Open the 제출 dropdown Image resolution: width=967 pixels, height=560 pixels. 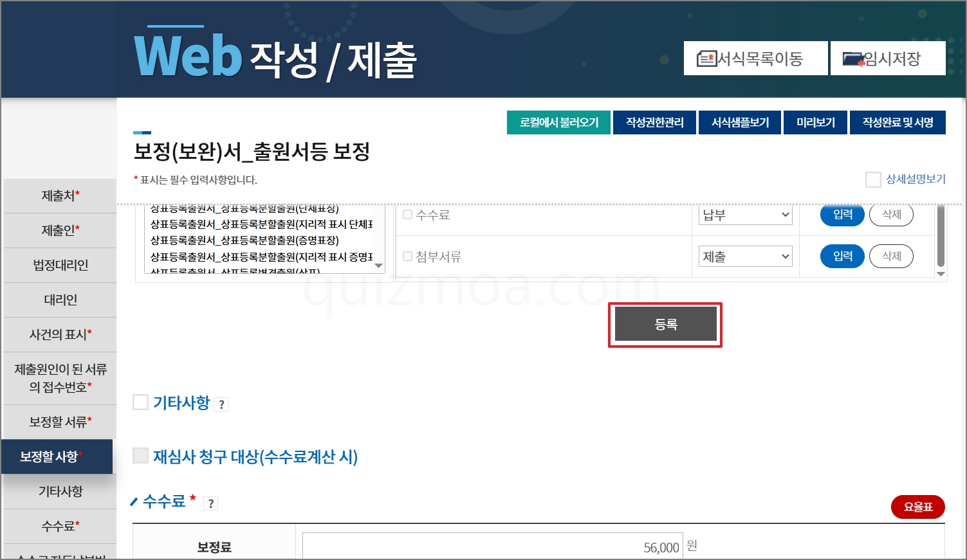point(746,257)
